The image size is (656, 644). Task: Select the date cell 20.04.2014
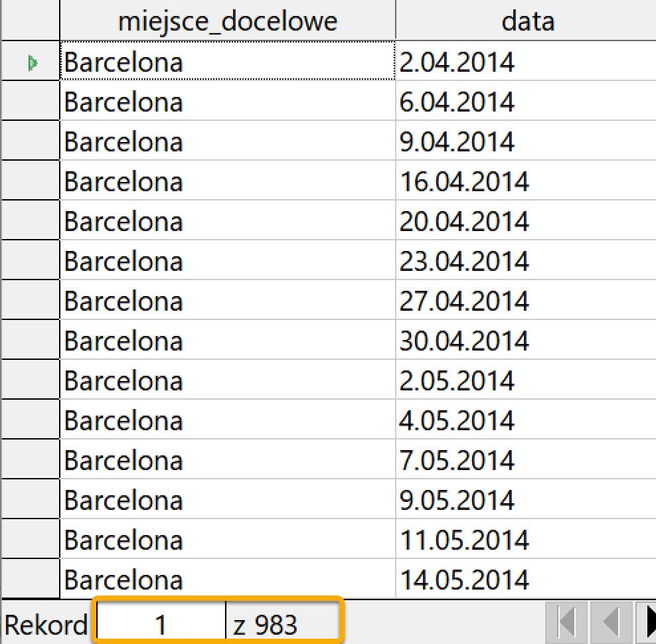[x=525, y=222]
